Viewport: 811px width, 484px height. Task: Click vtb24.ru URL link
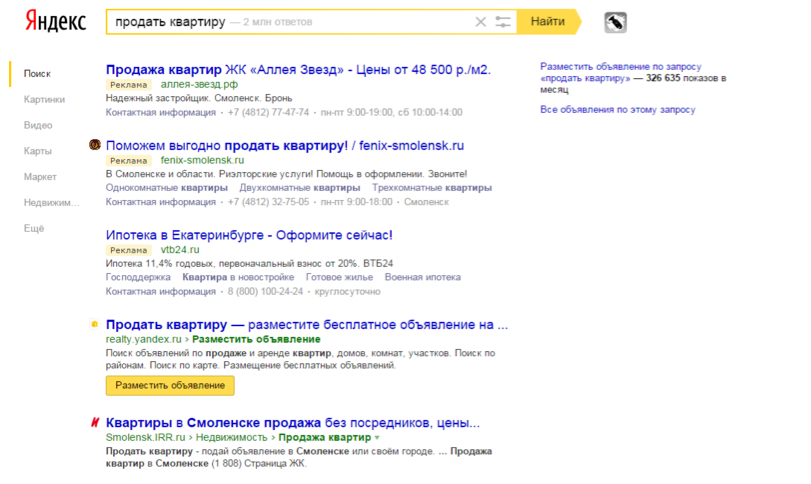(x=180, y=250)
